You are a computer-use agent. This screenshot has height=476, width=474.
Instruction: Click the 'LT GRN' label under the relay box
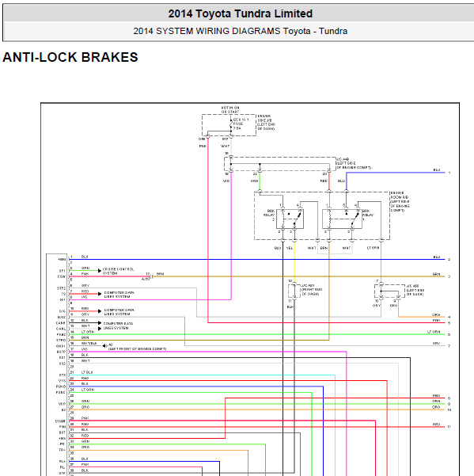click(x=373, y=248)
